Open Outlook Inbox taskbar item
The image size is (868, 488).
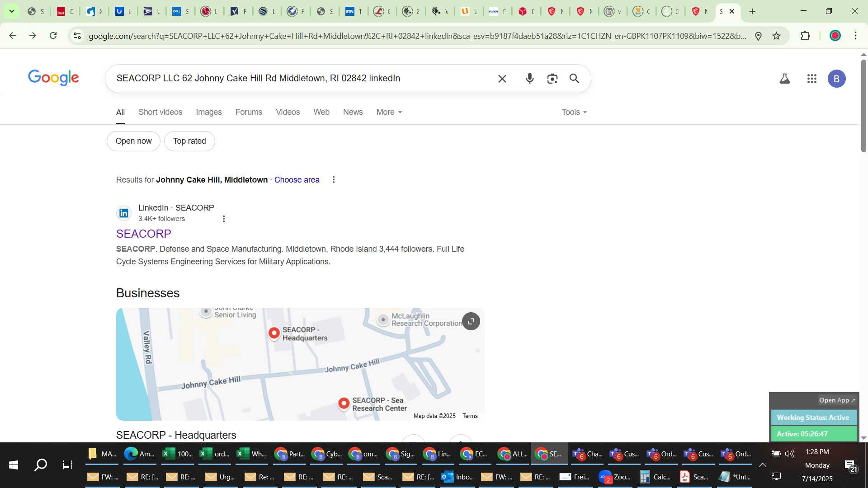[x=458, y=477]
